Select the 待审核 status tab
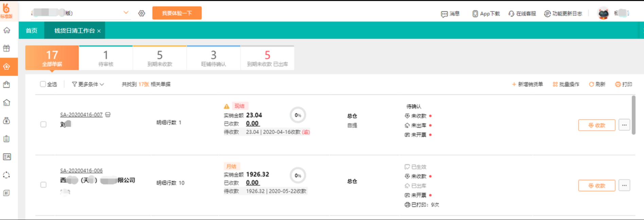The width and height of the screenshot is (644, 220). click(106, 58)
